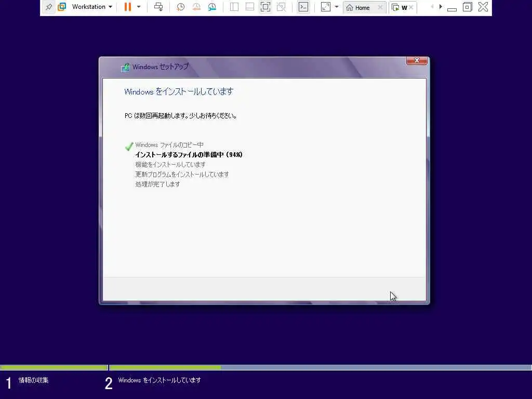Send Ctrl+Alt+Del to the virtual machine
This screenshot has width=532, height=399.
coord(158,7)
